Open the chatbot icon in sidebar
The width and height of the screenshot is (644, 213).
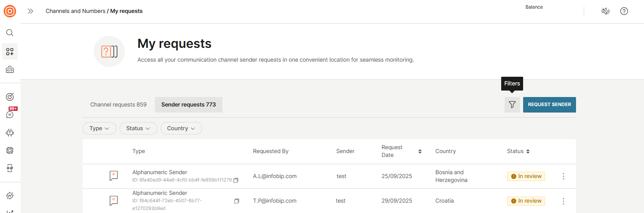tap(10, 132)
